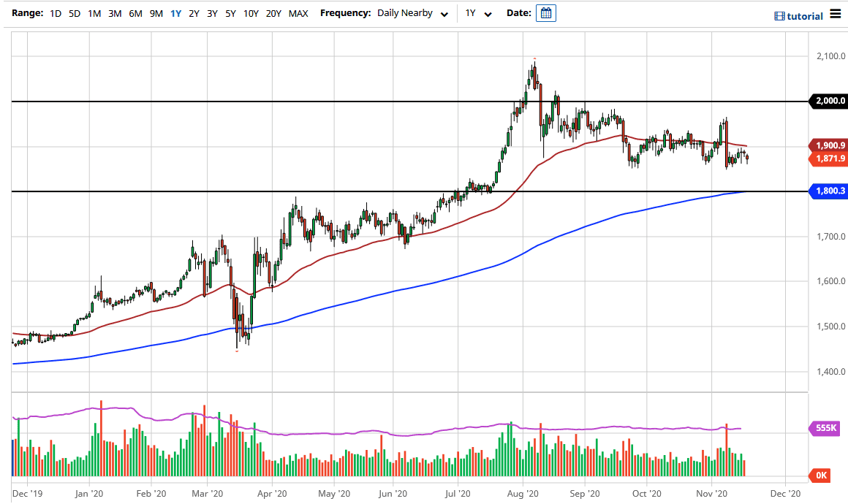The image size is (848, 504).
Task: Open the tutorial link
Action: pyautogui.click(x=805, y=16)
